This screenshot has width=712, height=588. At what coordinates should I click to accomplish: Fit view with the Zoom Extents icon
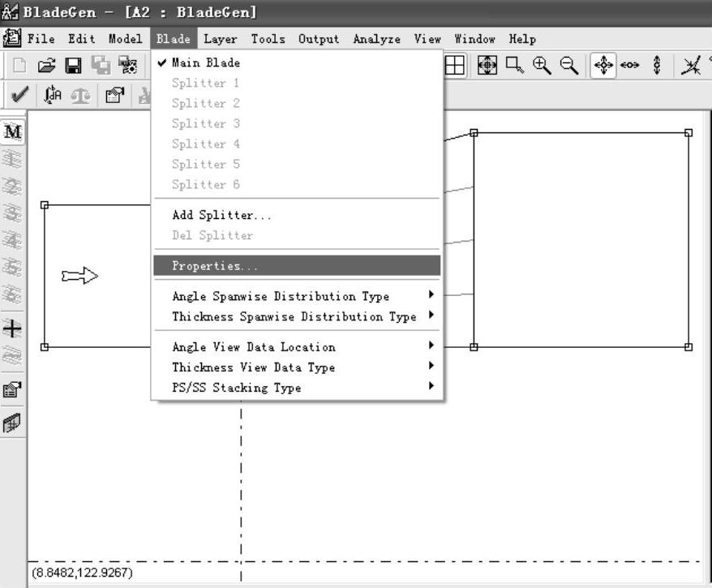click(x=487, y=66)
